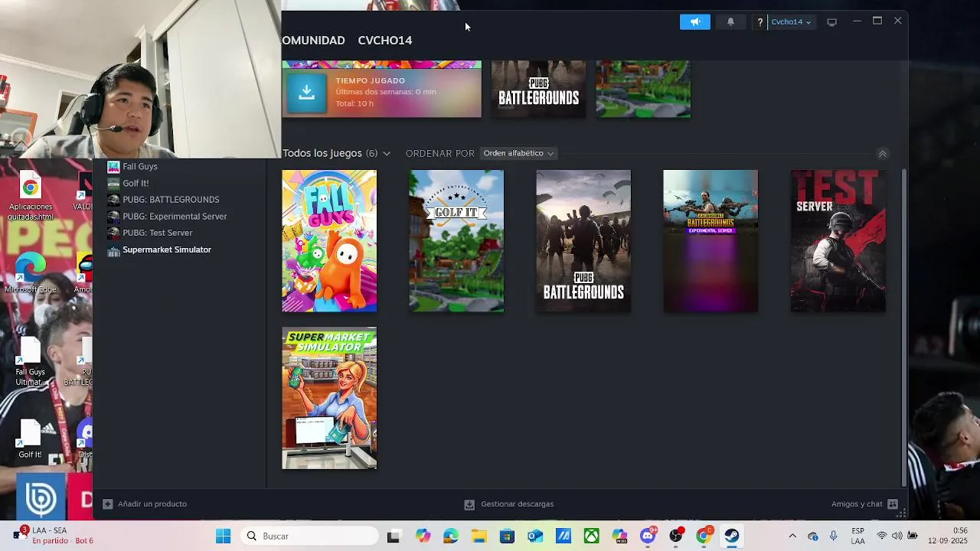This screenshot has width=980, height=551.
Task: Open Microsoft Store from taskbar
Action: pyautogui.click(x=507, y=536)
